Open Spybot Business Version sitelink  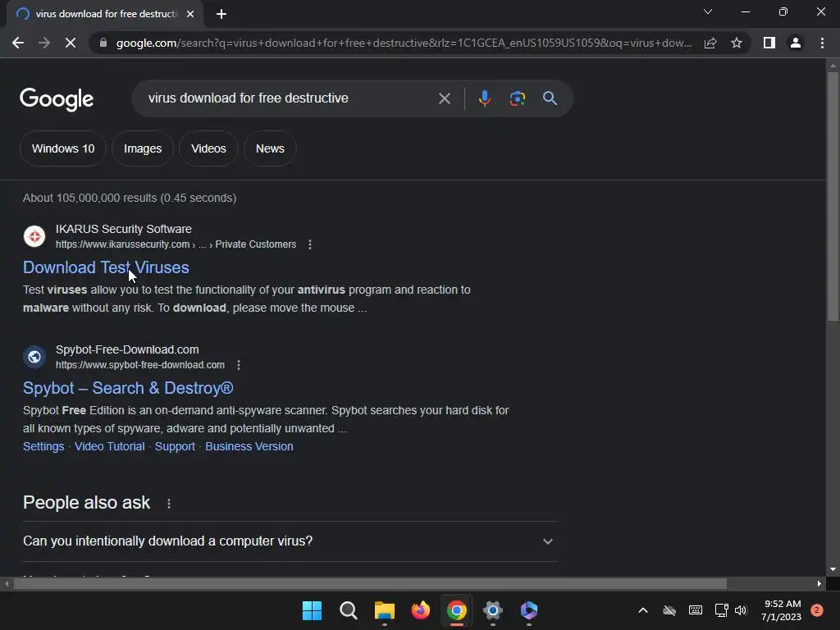tap(249, 446)
